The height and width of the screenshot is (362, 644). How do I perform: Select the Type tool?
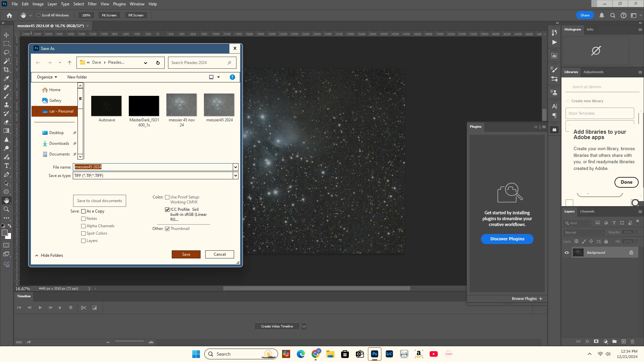[6, 166]
